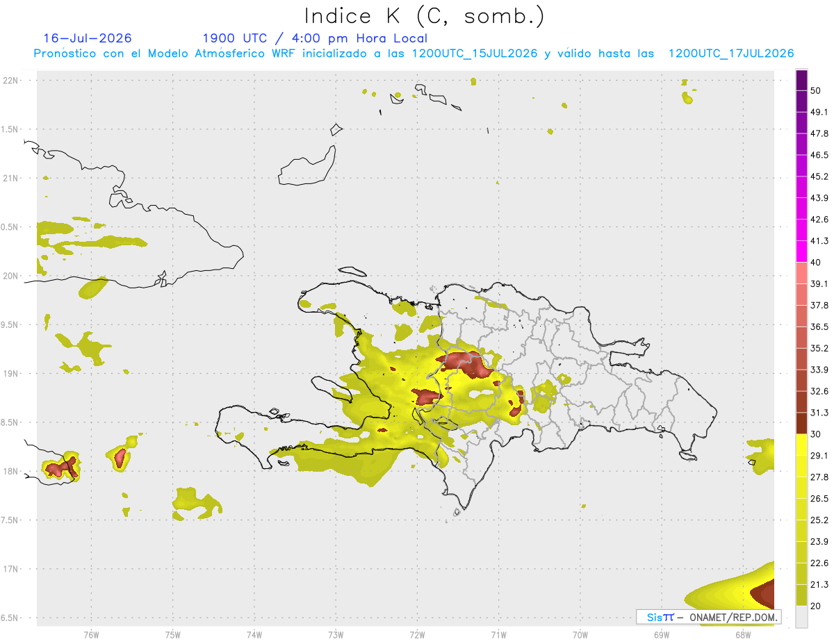Click the "21.3" colour scale label
The height and width of the screenshot is (644, 834).
[x=819, y=585]
